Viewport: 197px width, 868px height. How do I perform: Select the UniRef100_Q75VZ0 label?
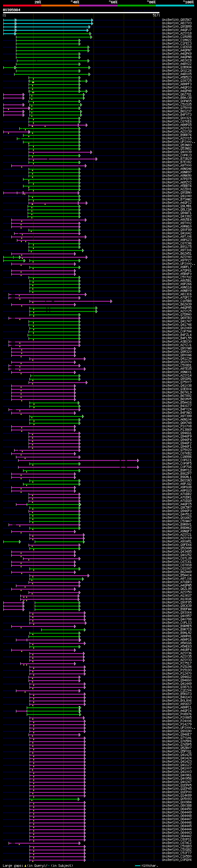point(177,450)
